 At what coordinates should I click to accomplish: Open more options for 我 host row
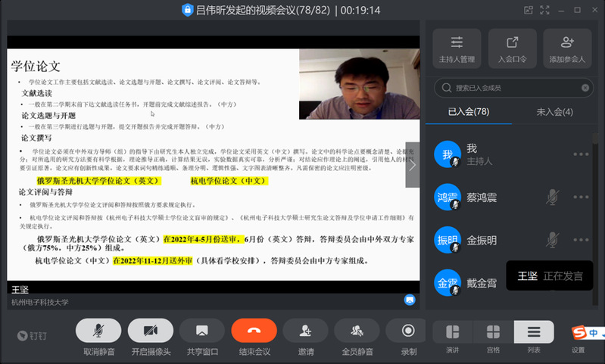581,154
